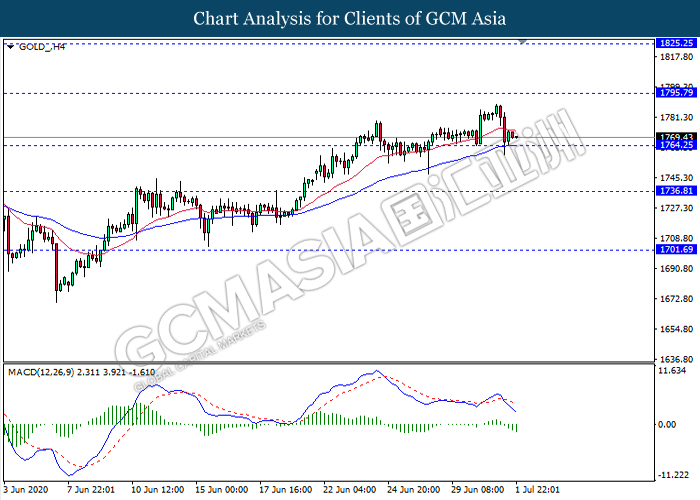Click the MACD scale value 11.634
This screenshot has height=500, width=700.
point(672,371)
